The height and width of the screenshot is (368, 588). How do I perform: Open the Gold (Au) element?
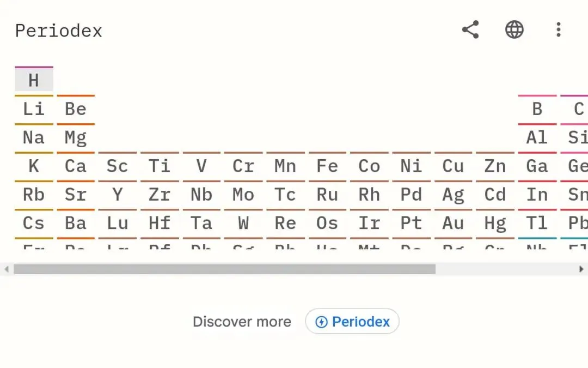click(453, 223)
